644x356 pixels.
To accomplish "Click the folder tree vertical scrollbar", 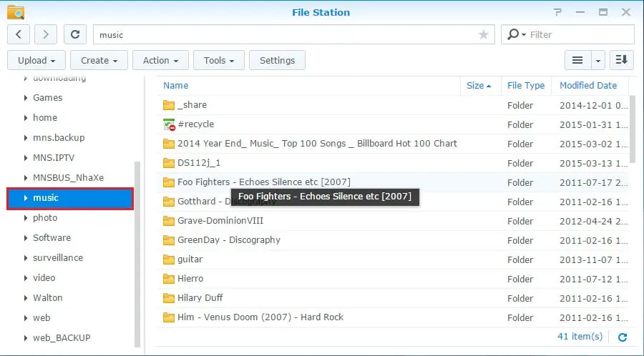I will [x=137, y=254].
